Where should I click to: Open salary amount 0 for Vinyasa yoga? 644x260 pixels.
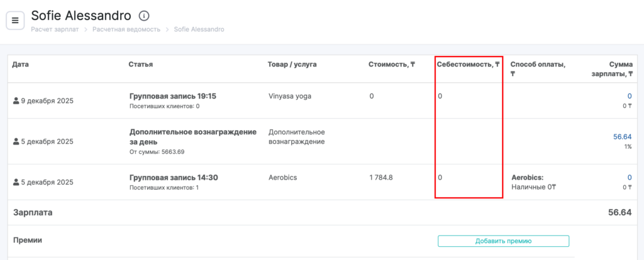(x=629, y=96)
